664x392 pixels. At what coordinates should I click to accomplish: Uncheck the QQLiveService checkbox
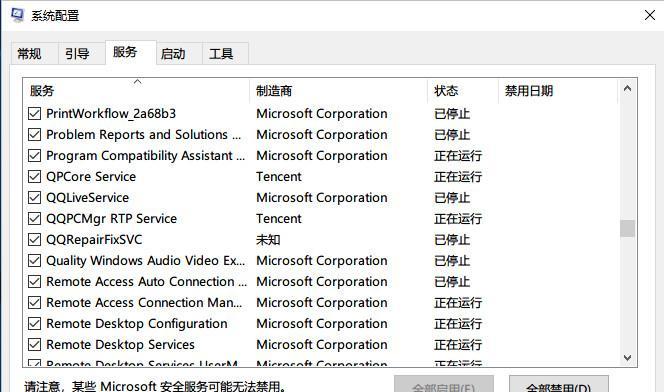34,198
